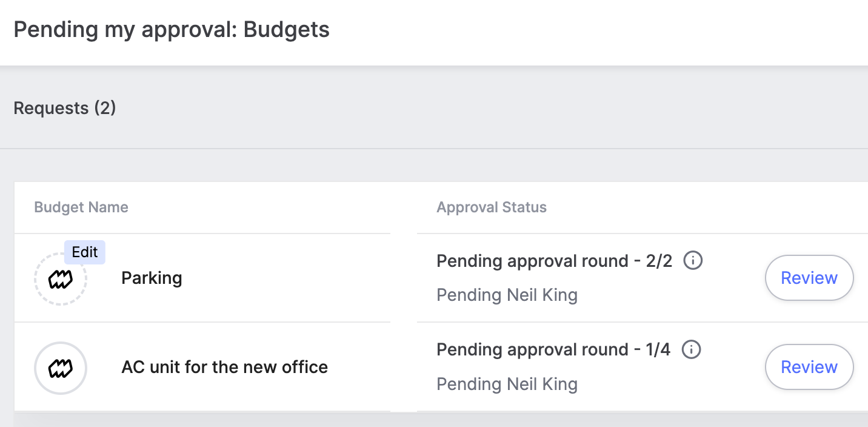Select 'Pending approval round - 1/4' status text
Screen dimensions: 868x427
tap(553, 350)
